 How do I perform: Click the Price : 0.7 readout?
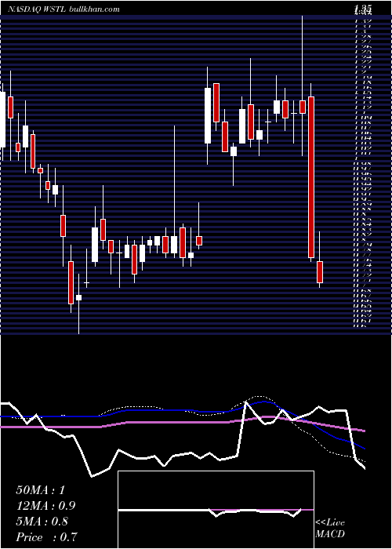(46, 537)
